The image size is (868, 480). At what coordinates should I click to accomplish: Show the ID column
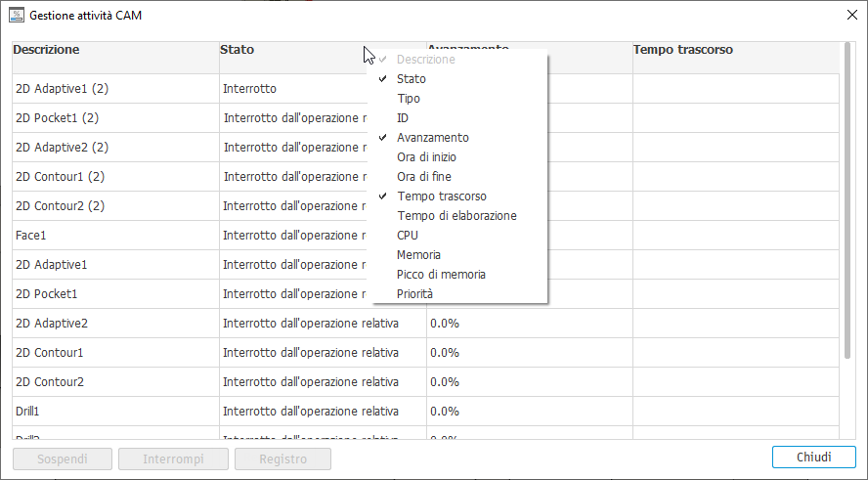403,118
